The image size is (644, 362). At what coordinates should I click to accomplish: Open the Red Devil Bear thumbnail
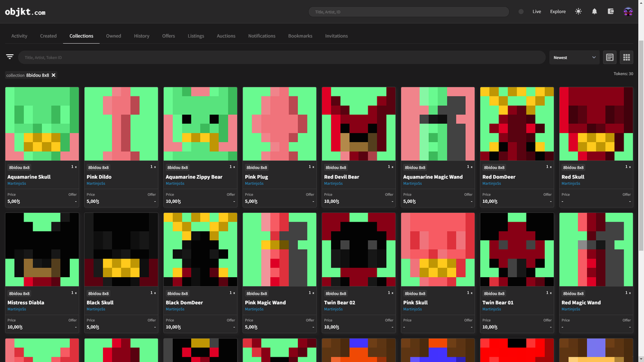(358, 124)
